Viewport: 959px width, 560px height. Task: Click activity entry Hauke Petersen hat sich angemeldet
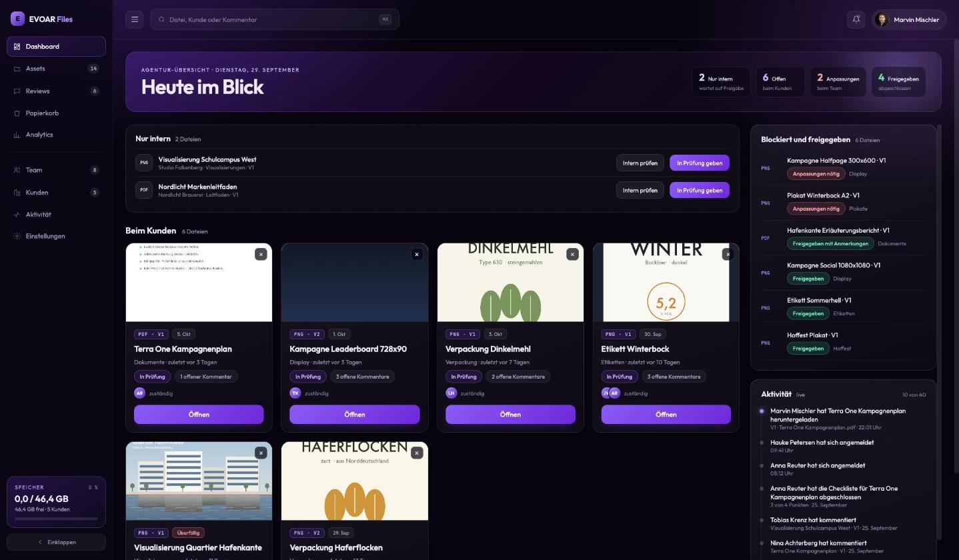point(843,446)
